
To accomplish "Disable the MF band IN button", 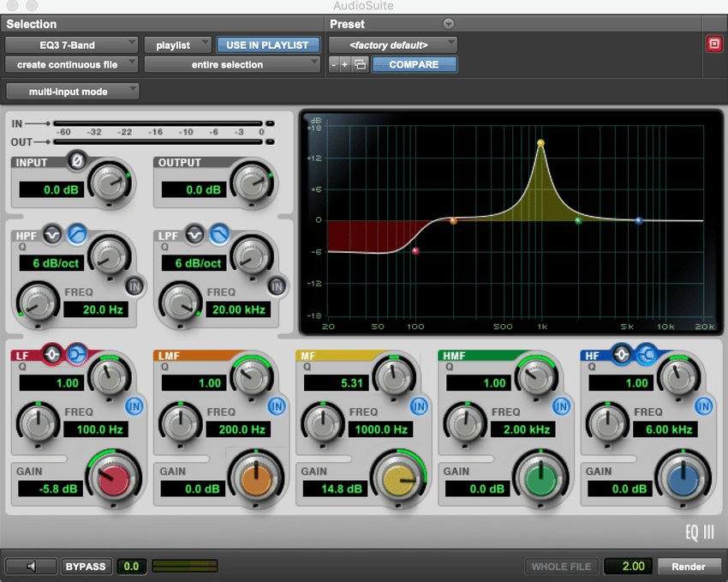I will click(420, 405).
